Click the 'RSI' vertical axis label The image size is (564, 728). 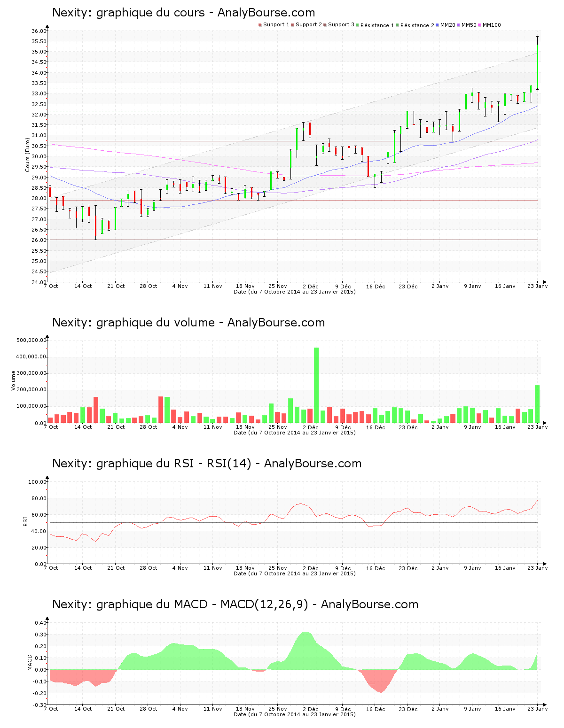point(26,520)
